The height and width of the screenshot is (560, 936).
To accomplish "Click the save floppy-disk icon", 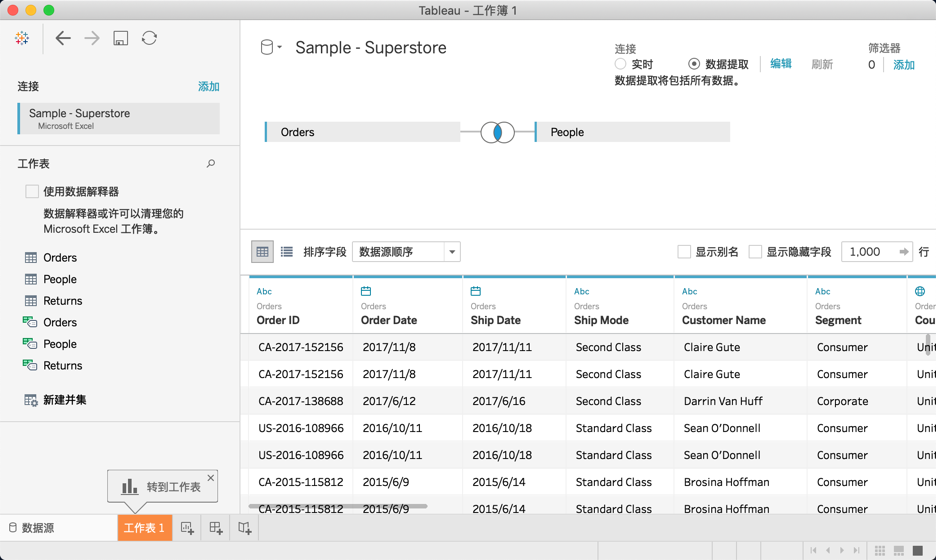I will coord(121,38).
